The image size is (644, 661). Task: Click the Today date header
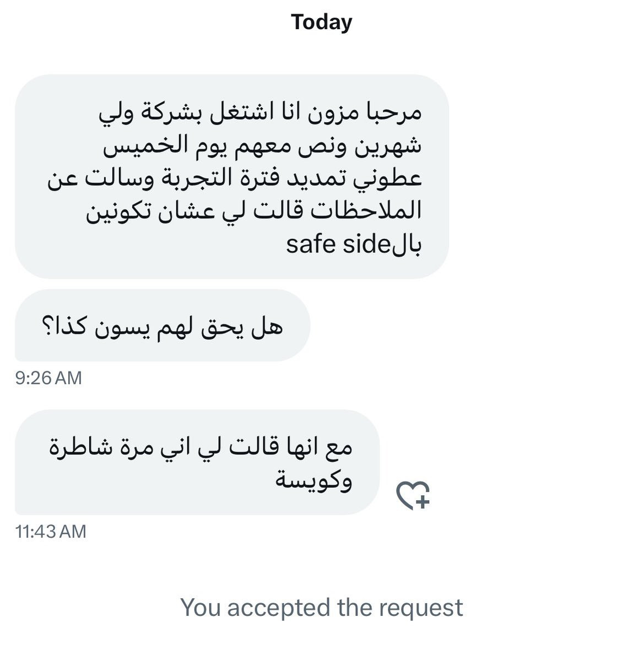pyautogui.click(x=322, y=23)
